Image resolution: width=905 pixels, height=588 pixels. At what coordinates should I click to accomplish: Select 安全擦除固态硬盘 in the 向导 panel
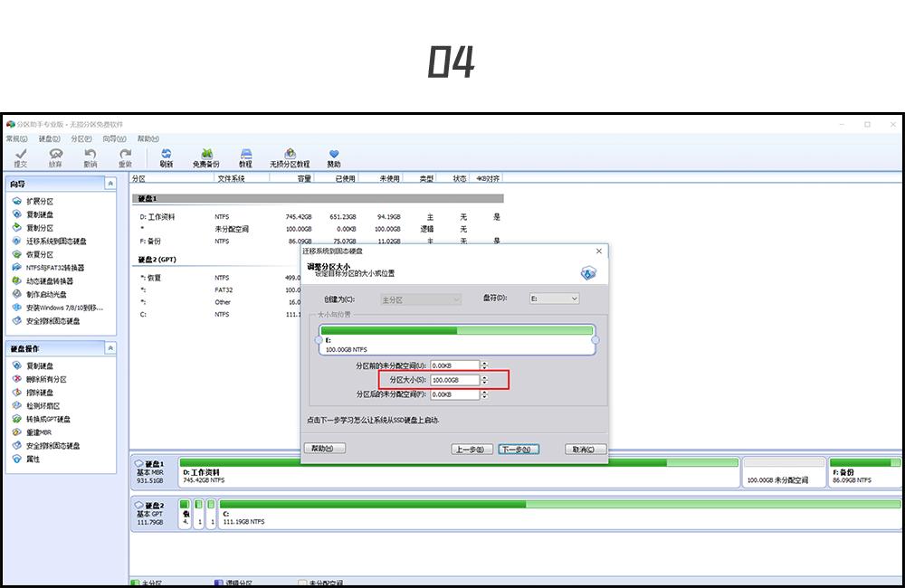coord(46,321)
